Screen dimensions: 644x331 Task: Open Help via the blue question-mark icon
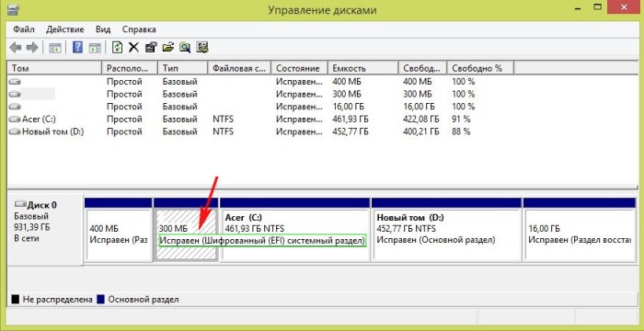click(77, 48)
